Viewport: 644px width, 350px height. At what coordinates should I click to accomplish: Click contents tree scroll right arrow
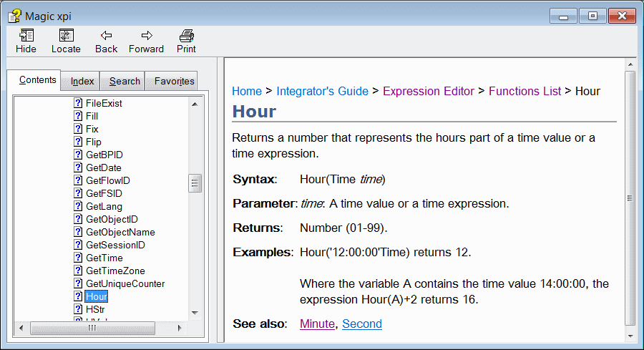[x=180, y=328]
